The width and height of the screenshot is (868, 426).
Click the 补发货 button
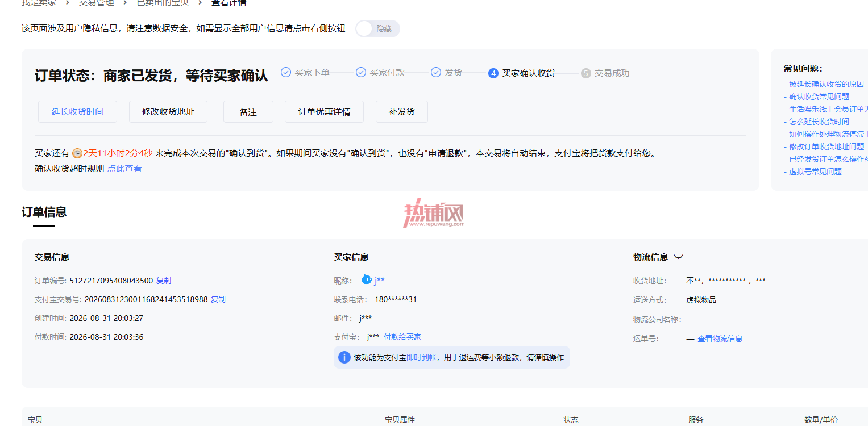pos(401,112)
